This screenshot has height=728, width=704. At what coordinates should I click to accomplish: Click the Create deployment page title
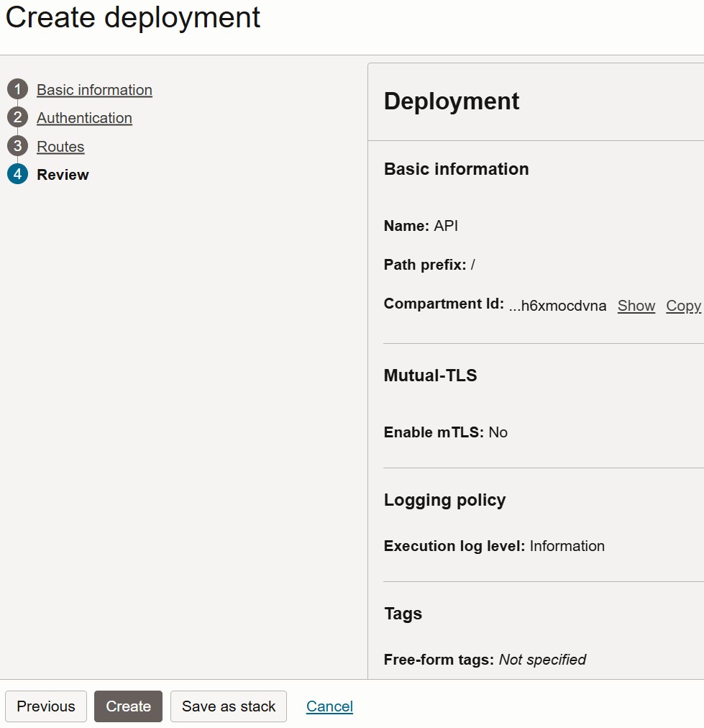coord(133,17)
